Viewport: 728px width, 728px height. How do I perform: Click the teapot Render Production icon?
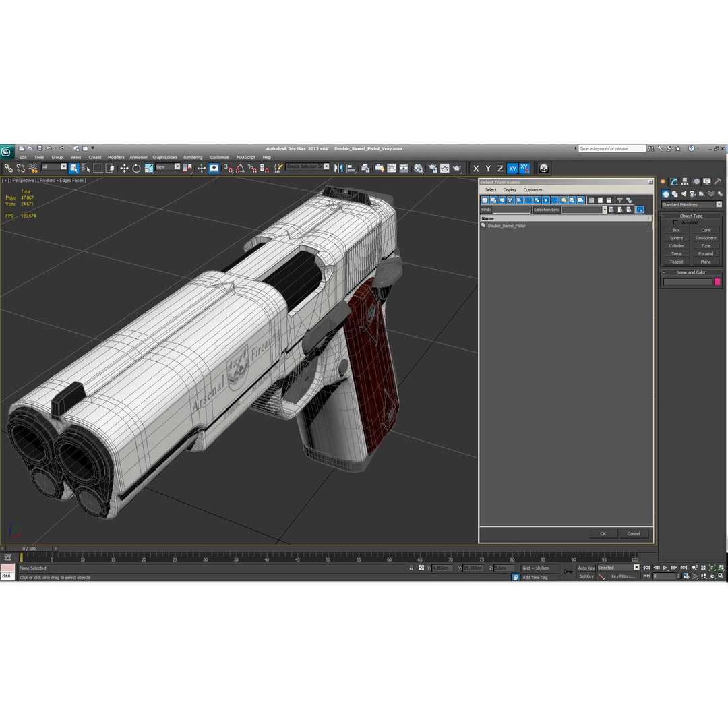click(x=457, y=168)
